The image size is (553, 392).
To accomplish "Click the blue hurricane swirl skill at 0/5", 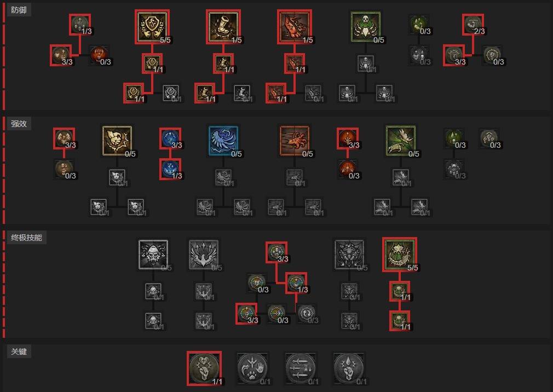I will click(223, 141).
